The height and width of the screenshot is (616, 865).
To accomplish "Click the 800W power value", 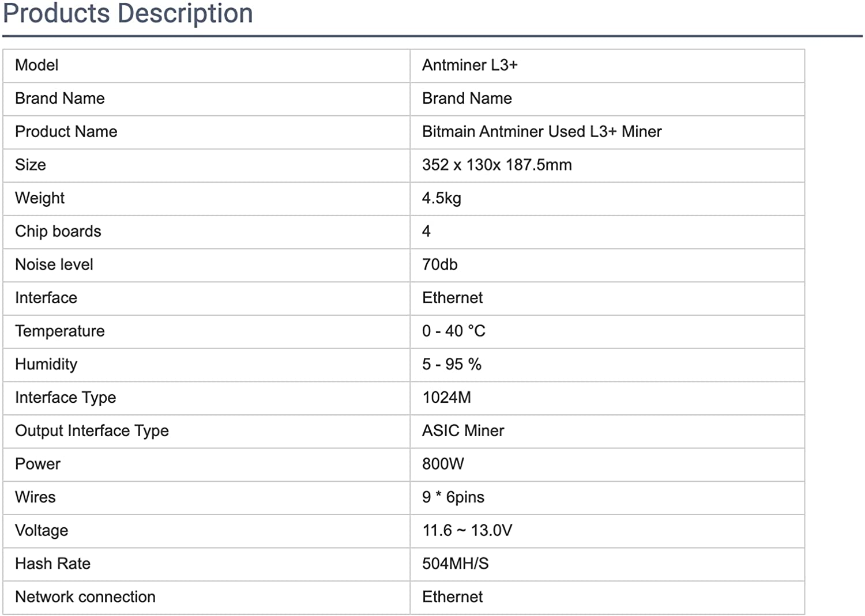I will point(442,464).
